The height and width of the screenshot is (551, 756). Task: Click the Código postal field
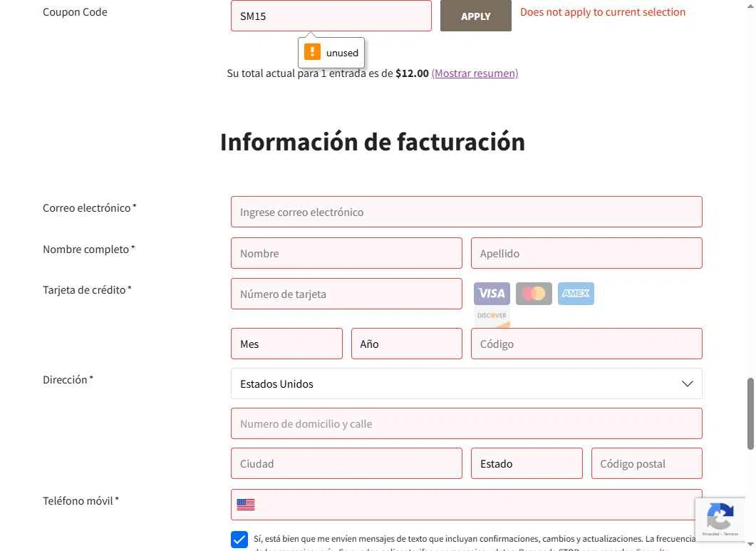coord(646,463)
